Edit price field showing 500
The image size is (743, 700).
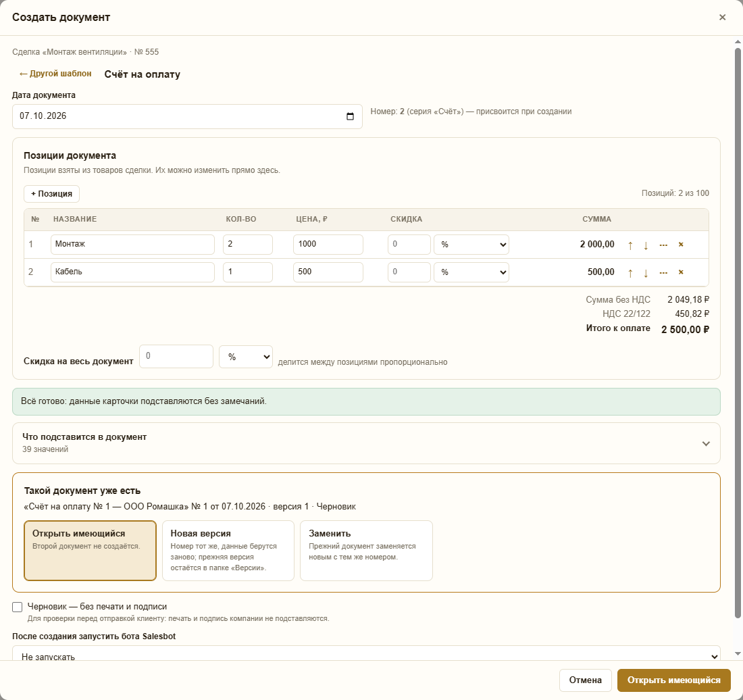328,272
